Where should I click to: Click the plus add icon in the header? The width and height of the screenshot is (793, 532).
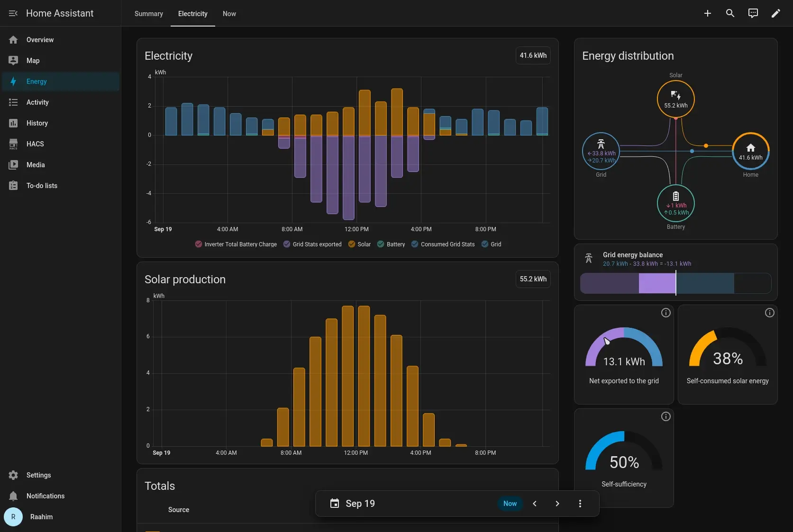(x=708, y=13)
